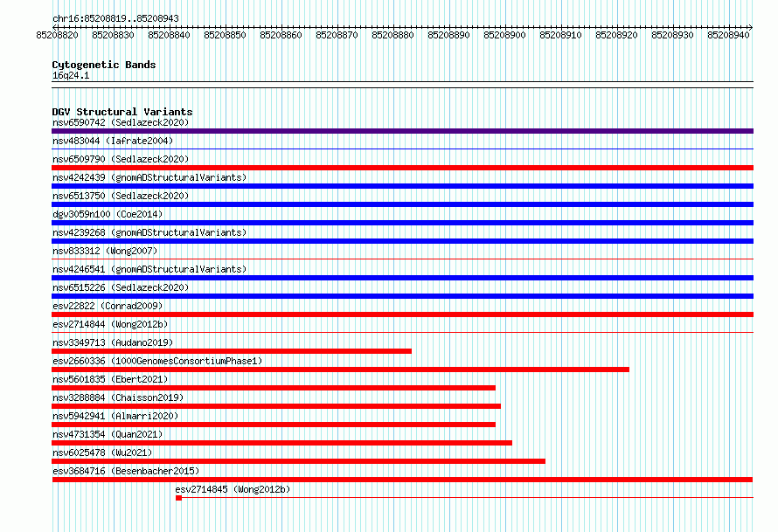Screen dimensions: 778x532
Task: Click the red bar under nsv5601835
Action: (274, 388)
